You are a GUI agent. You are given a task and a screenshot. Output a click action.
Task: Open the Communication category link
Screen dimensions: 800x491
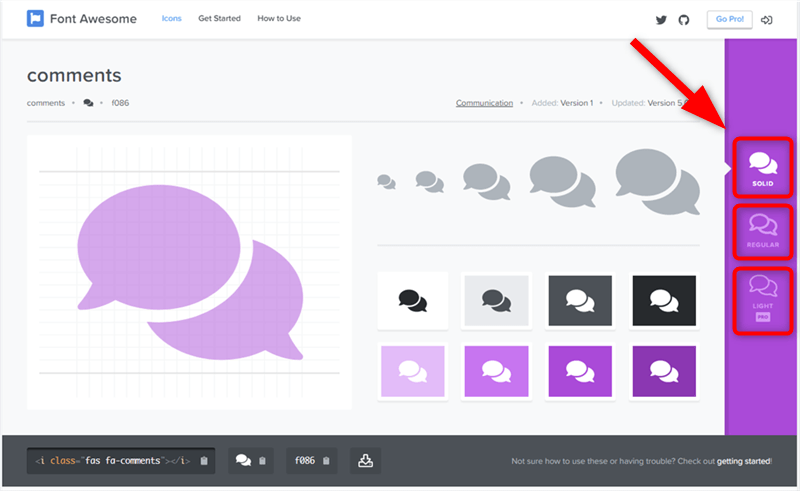(x=484, y=103)
